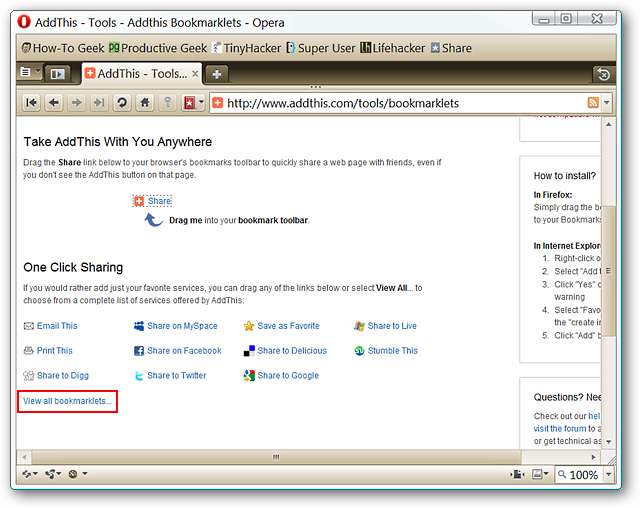This screenshot has height=508, width=640.
Task: Open the Lifehacker bookmark
Action: tap(392, 47)
